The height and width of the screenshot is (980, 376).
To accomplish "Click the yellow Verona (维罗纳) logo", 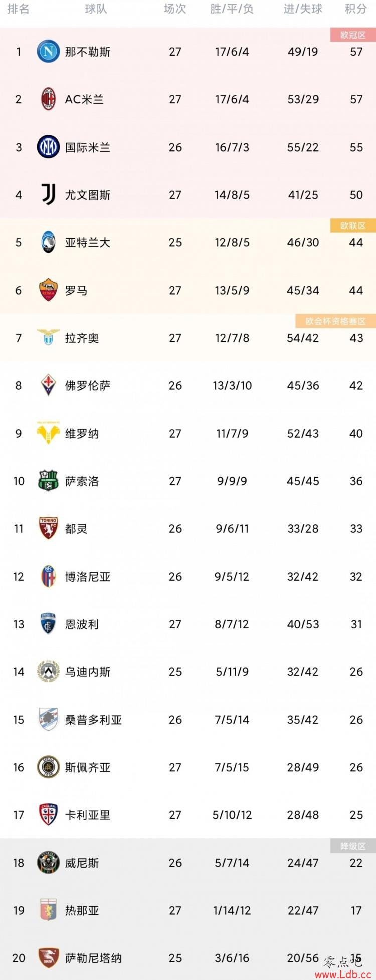I will [48, 433].
